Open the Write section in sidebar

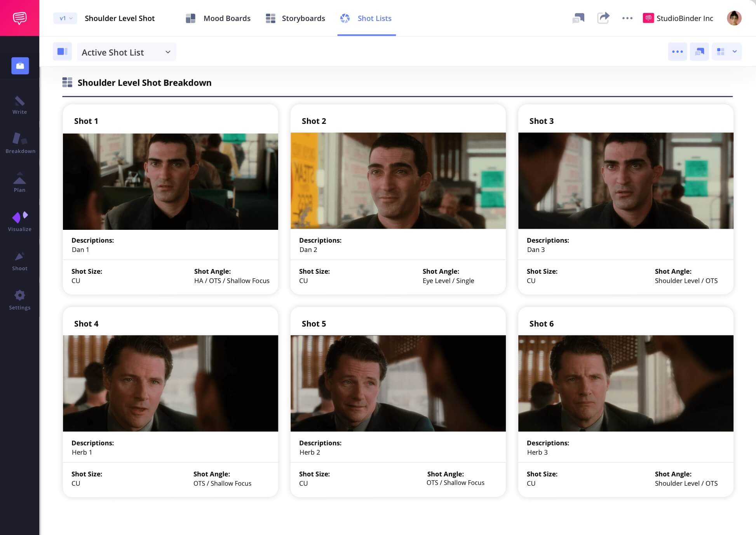pos(19,105)
